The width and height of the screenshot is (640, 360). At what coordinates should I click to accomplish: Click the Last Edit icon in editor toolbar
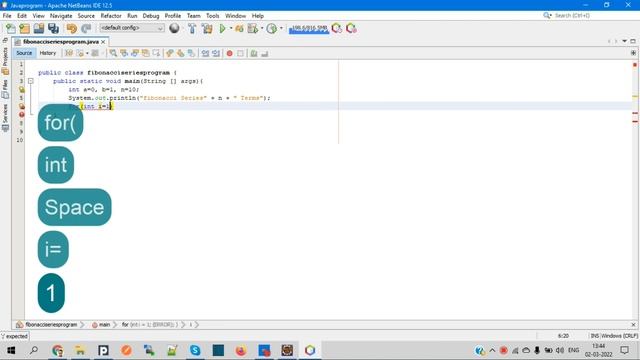pyautogui.click(x=69, y=53)
